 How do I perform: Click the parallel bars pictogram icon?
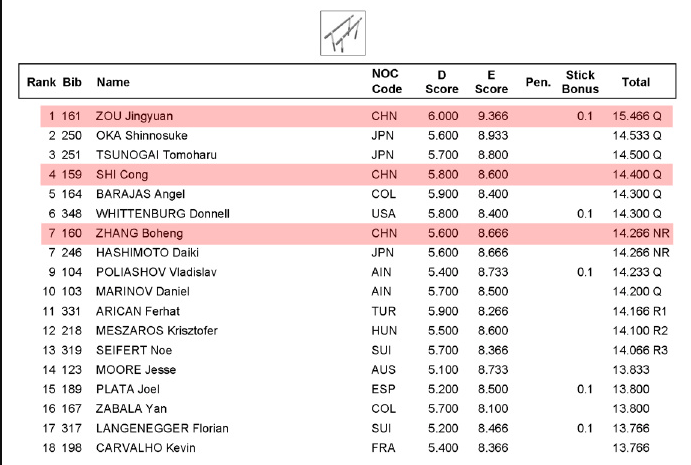340,32
